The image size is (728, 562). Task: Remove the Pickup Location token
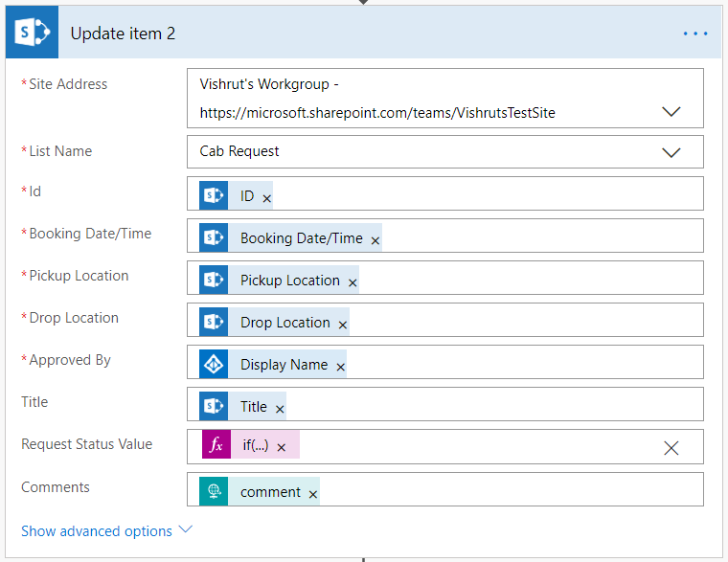[353, 282]
